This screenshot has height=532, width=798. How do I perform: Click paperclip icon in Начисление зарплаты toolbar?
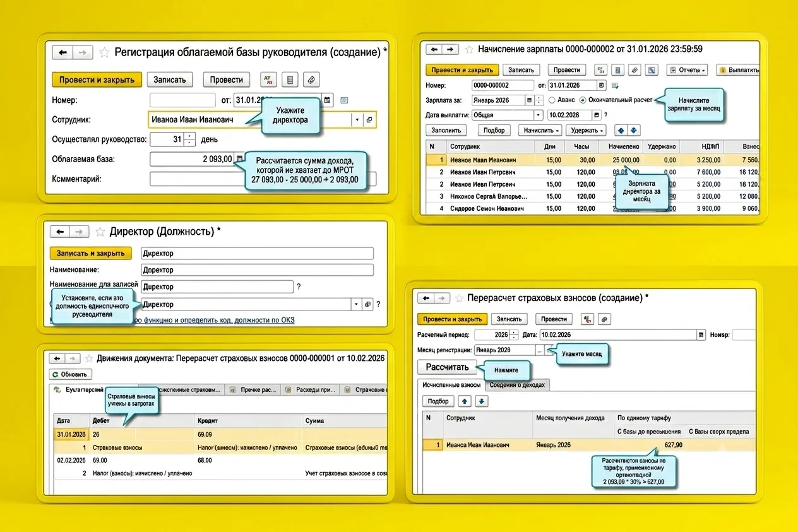[636, 70]
